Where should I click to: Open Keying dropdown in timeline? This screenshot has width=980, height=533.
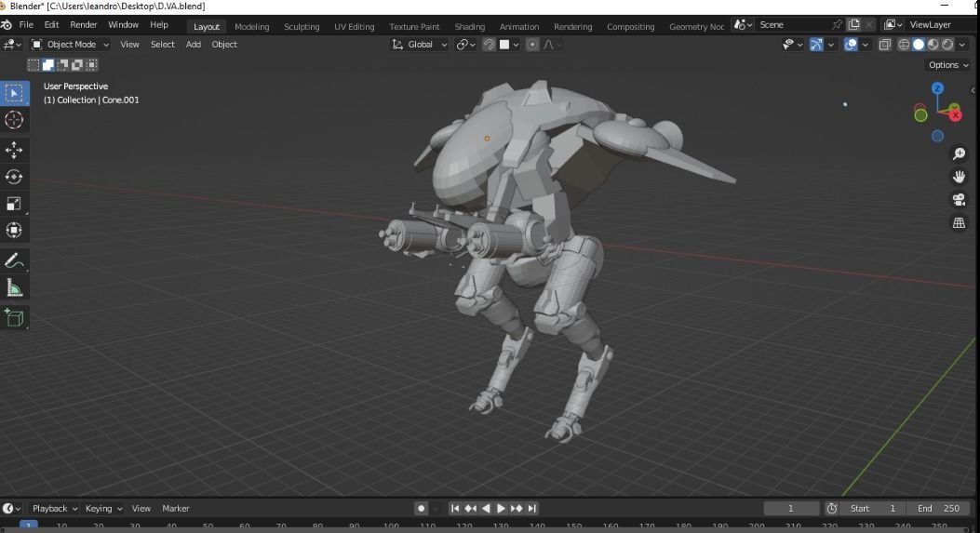pos(103,509)
